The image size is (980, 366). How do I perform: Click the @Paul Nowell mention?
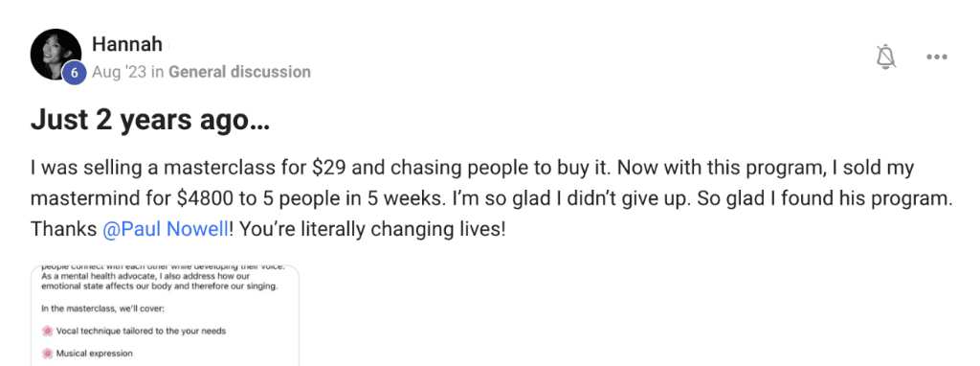click(x=165, y=230)
